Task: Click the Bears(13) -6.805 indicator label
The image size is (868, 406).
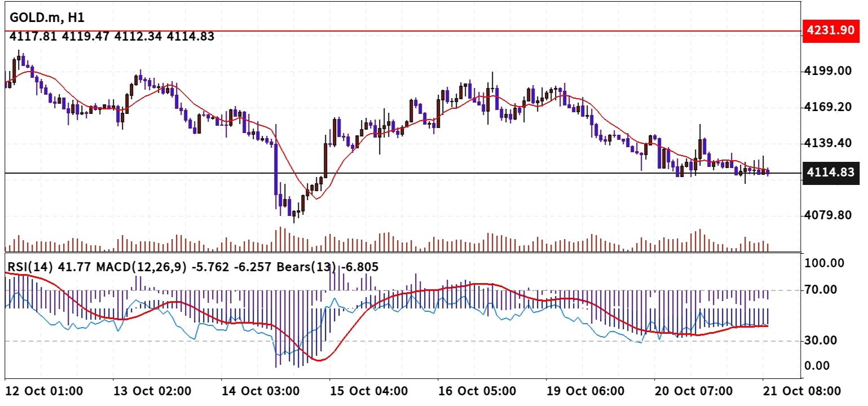Action: click(x=328, y=267)
